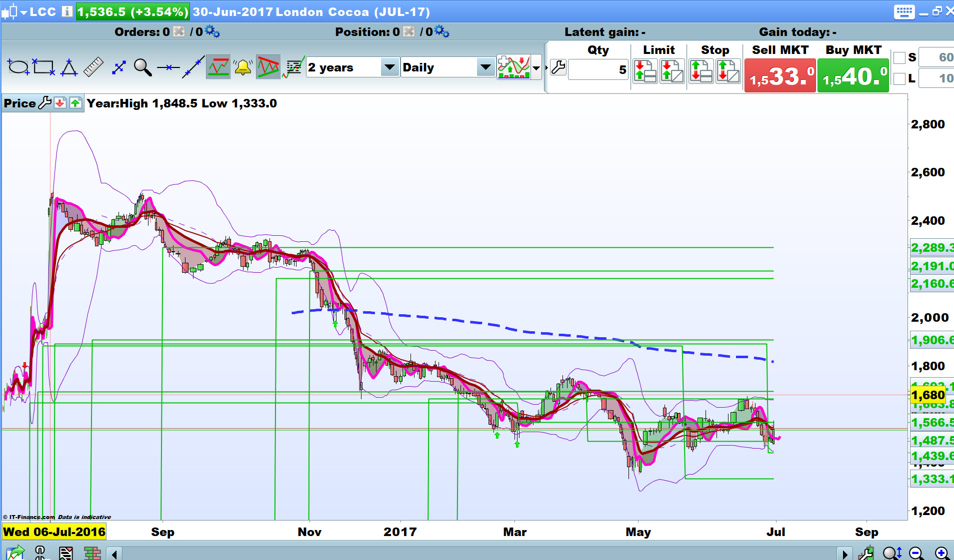This screenshot has height=560, width=954.
Task: Enable the S stop checkbox
Action: (899, 57)
